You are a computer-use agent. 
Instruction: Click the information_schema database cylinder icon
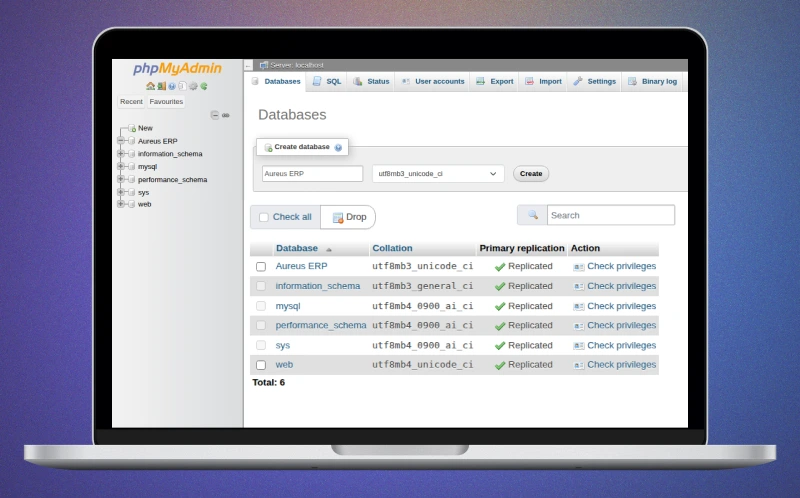point(132,154)
